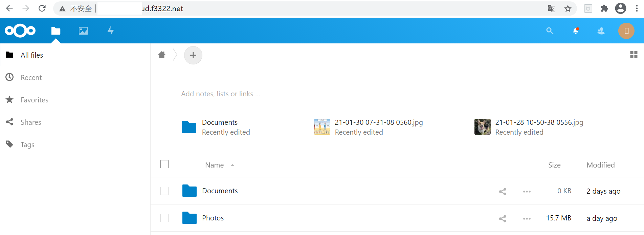
Task: Open the user avatar menu
Action: coord(626,31)
